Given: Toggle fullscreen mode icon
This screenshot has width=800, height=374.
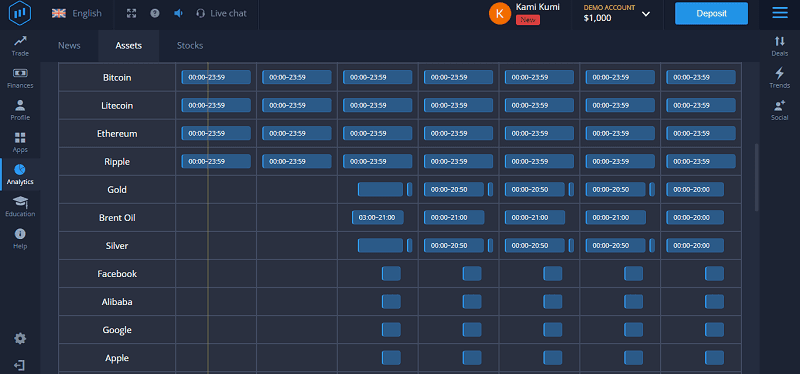Looking at the screenshot, I should [132, 13].
